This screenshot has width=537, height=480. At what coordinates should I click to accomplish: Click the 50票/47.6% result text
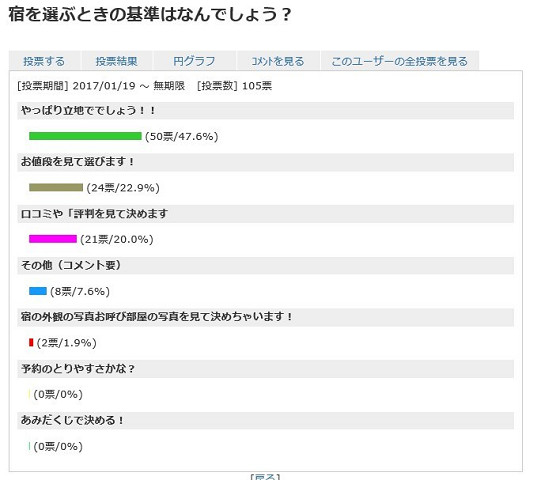182,136
